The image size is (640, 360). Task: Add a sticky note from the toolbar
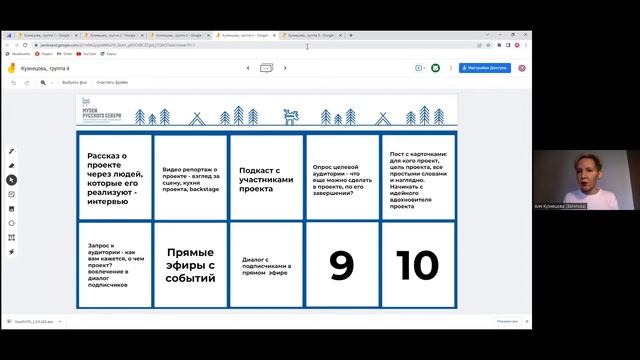coord(11,194)
